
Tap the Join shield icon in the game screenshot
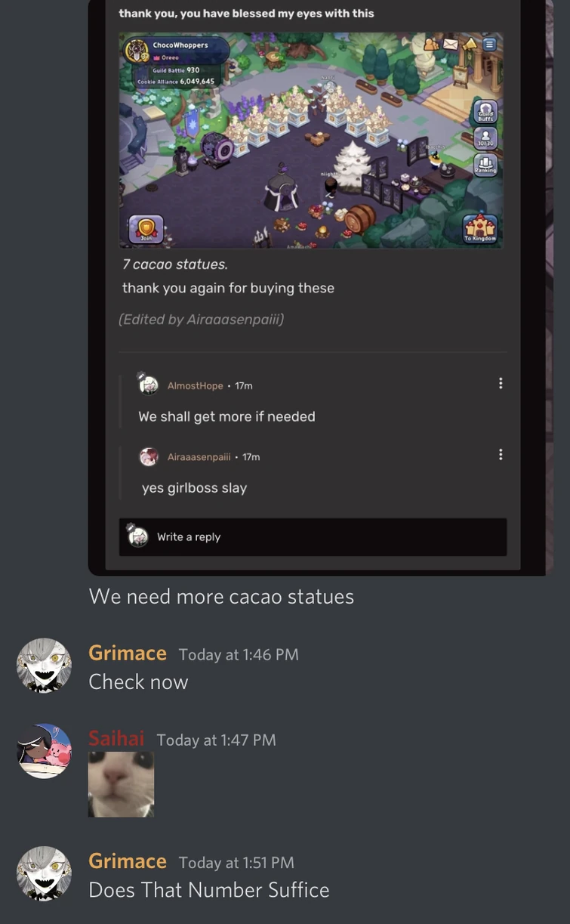tap(146, 229)
